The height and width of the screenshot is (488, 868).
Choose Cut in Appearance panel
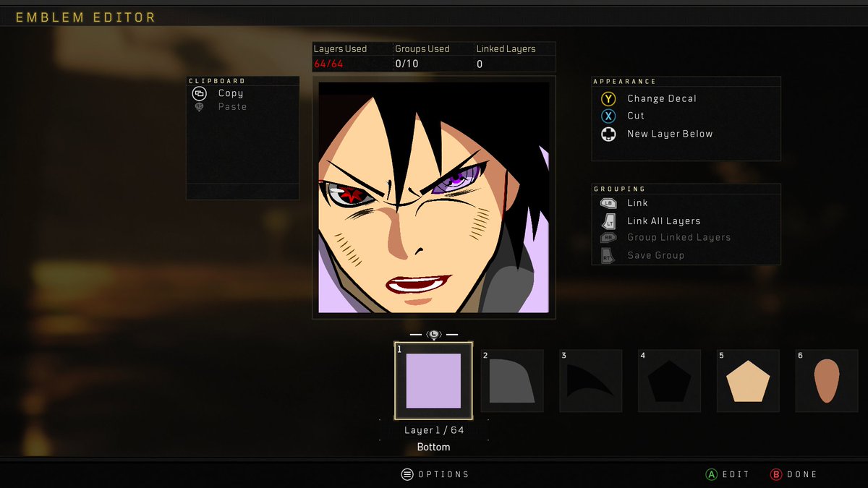coord(636,116)
